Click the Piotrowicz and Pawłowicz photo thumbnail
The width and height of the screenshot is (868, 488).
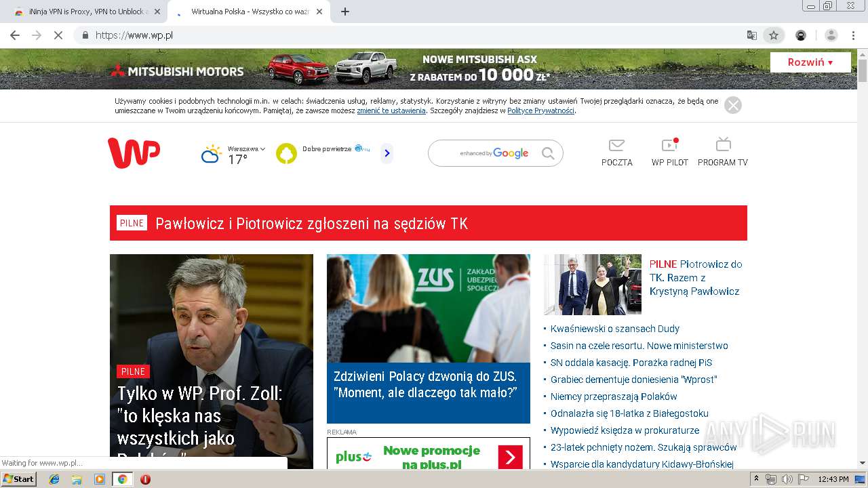[593, 285]
